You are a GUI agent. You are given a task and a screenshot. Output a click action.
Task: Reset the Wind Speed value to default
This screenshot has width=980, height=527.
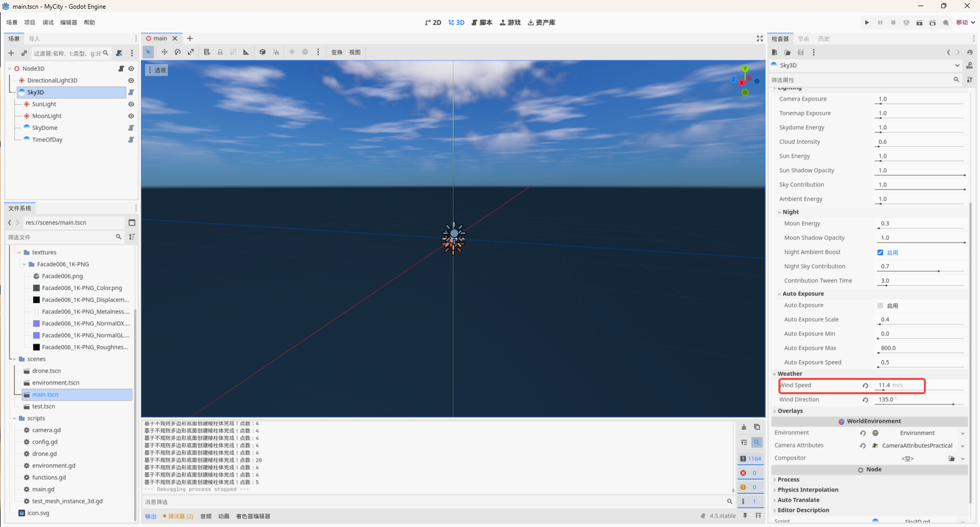(865, 386)
